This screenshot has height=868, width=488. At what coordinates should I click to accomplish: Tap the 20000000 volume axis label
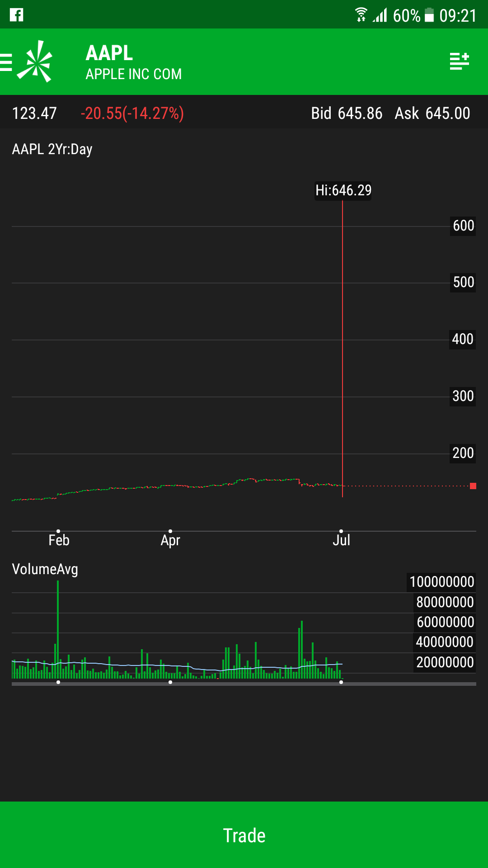[x=445, y=662]
